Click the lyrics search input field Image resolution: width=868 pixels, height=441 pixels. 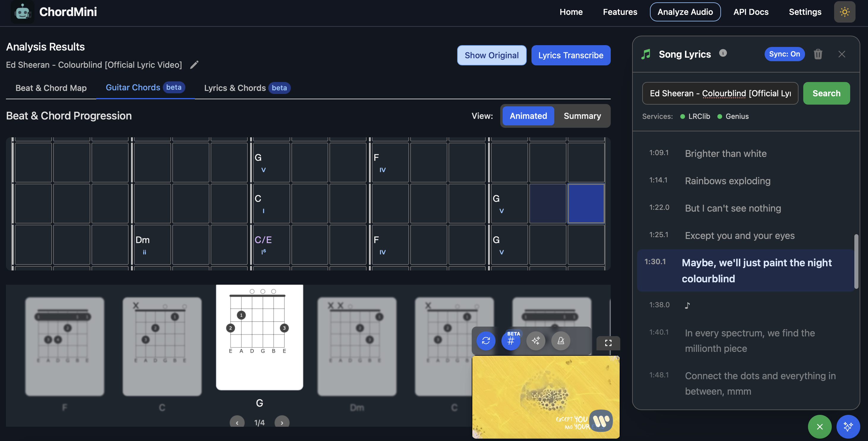click(720, 93)
